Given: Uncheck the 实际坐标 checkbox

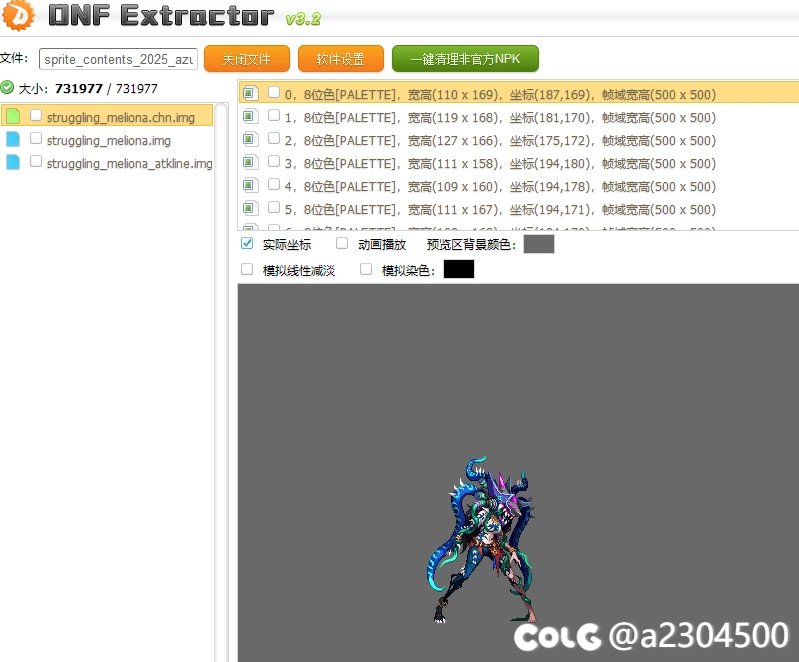Looking at the screenshot, I should pyautogui.click(x=247, y=243).
